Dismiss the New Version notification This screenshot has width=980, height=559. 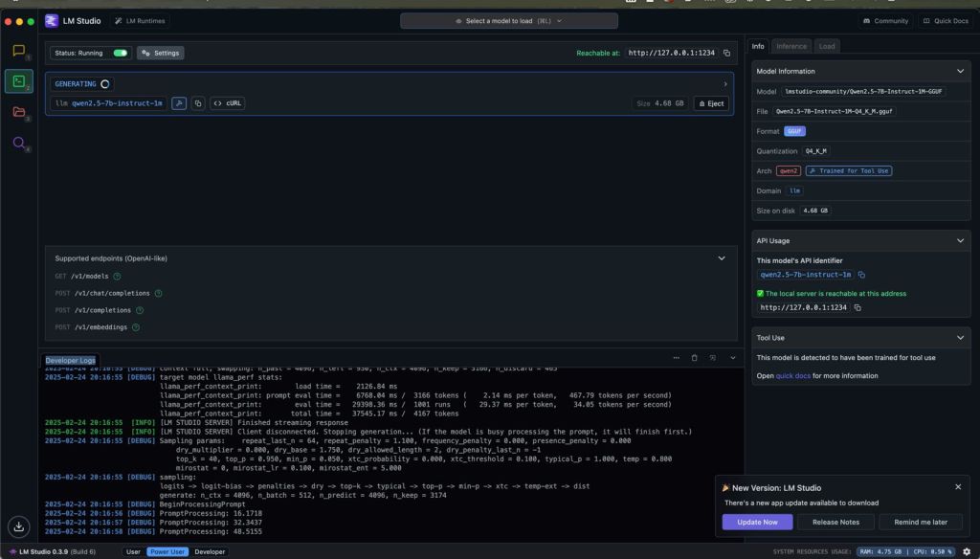coord(958,486)
